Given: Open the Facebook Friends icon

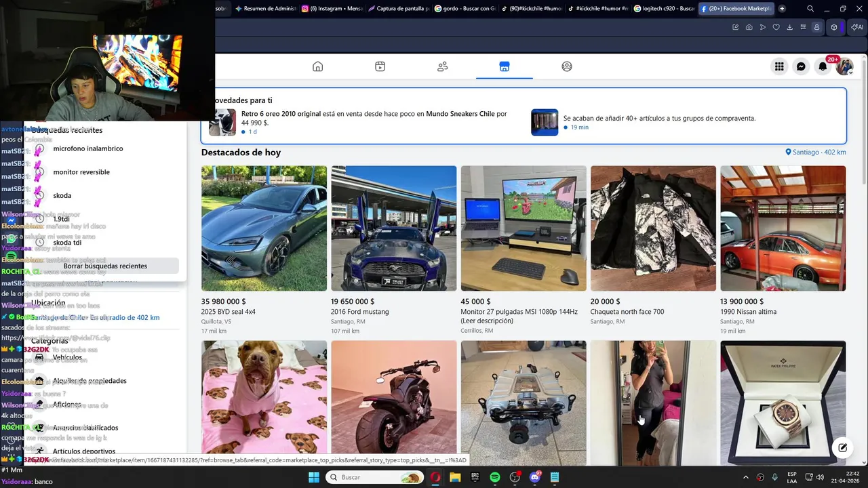Looking at the screenshot, I should click(x=442, y=66).
